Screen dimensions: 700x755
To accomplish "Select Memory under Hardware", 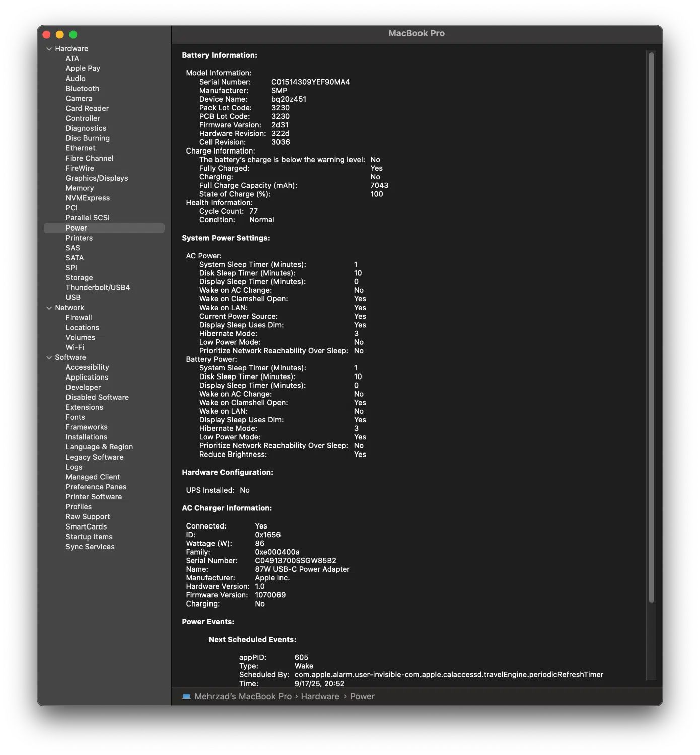I will [x=80, y=188].
